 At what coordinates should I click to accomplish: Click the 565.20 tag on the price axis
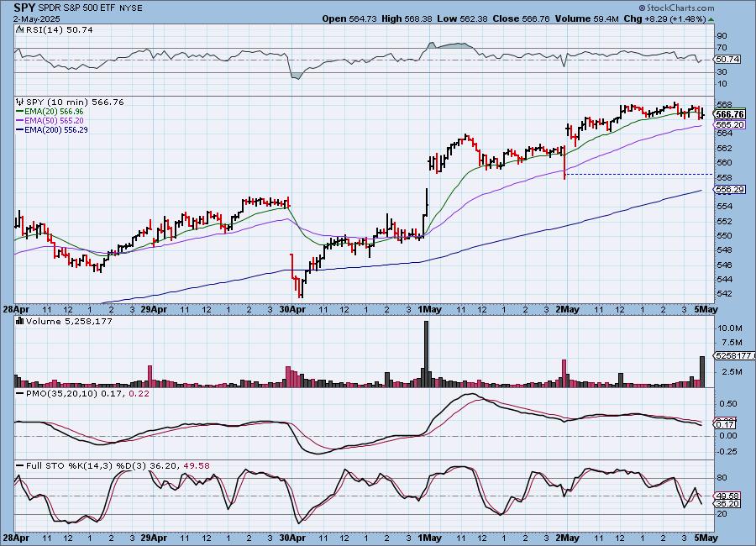coord(730,125)
